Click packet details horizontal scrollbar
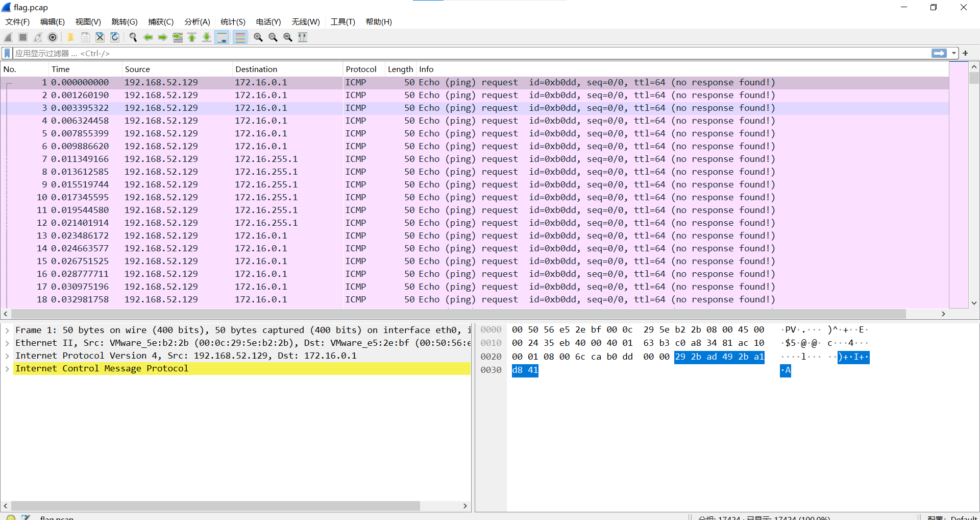This screenshot has width=980, height=520. point(215,506)
